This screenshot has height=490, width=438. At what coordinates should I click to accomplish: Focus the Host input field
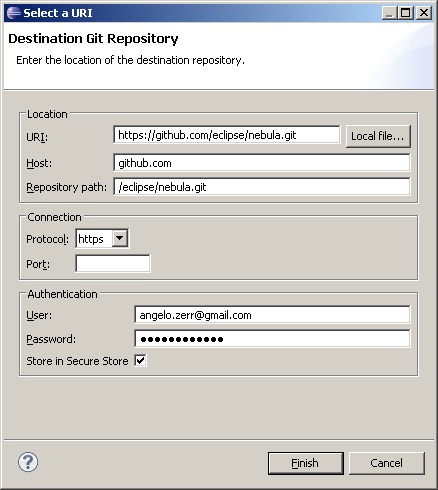[262, 163]
